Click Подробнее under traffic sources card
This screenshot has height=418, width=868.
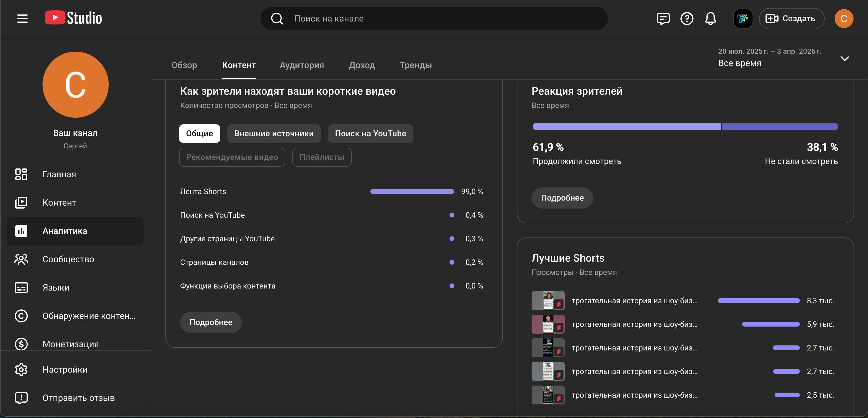[x=211, y=322]
